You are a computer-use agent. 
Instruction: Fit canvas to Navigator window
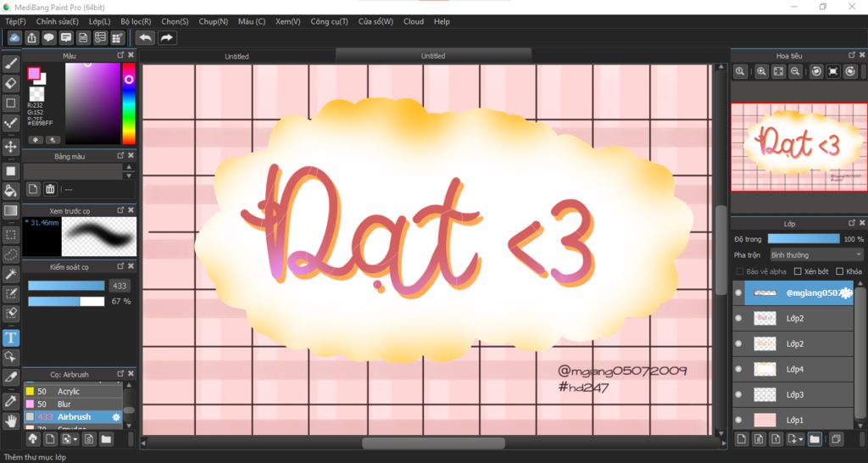(x=778, y=71)
